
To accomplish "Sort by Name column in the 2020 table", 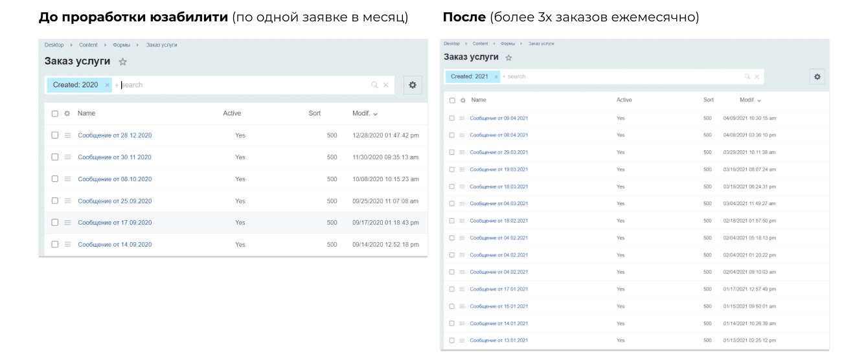I will point(86,113).
